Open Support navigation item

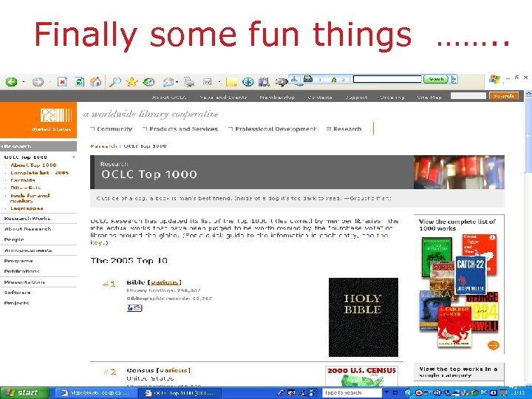pyautogui.click(x=356, y=97)
